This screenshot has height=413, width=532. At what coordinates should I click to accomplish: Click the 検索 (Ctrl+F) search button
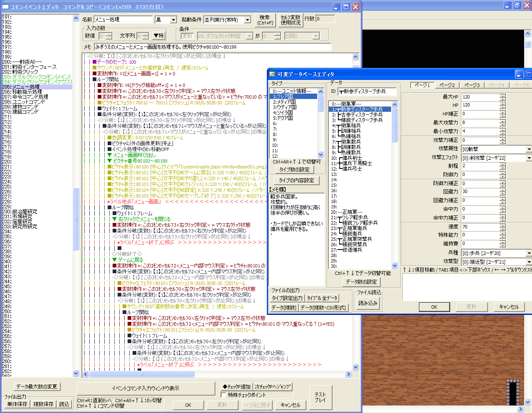pos(265,20)
